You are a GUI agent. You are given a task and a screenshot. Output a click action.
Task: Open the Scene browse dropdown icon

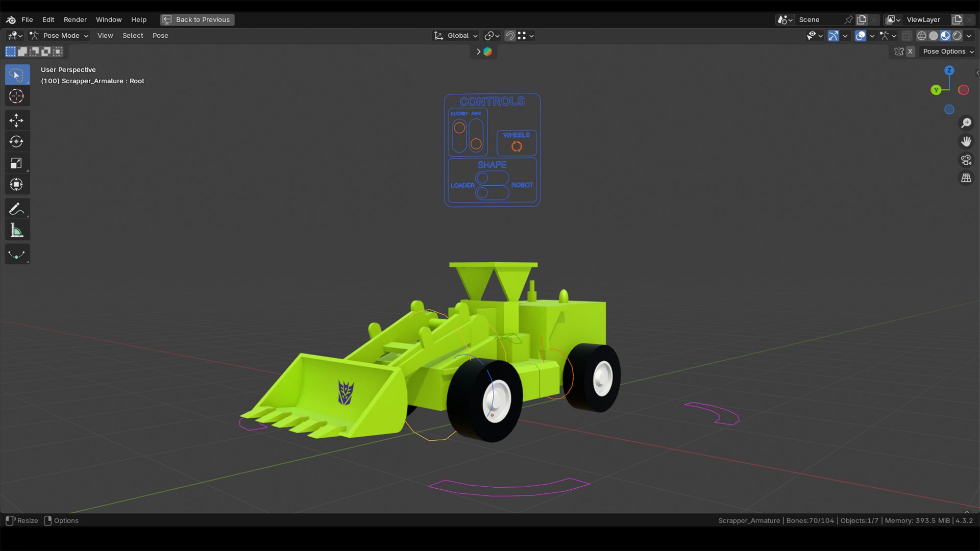click(x=785, y=20)
